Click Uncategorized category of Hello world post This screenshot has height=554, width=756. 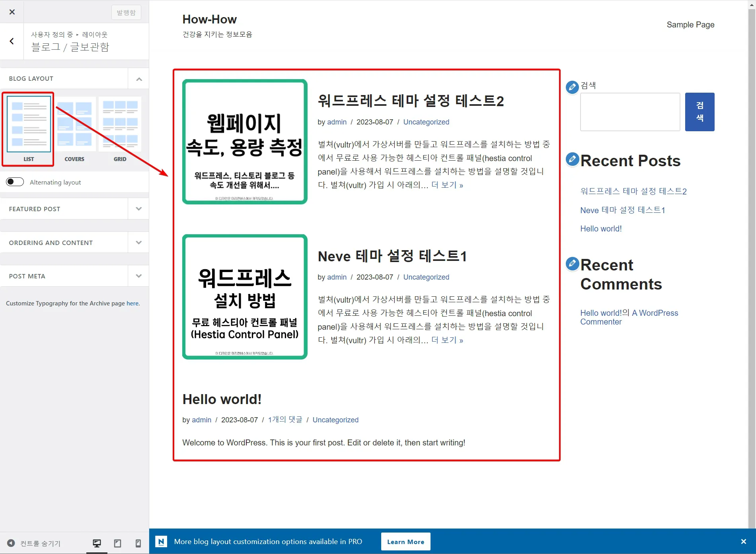pos(335,420)
